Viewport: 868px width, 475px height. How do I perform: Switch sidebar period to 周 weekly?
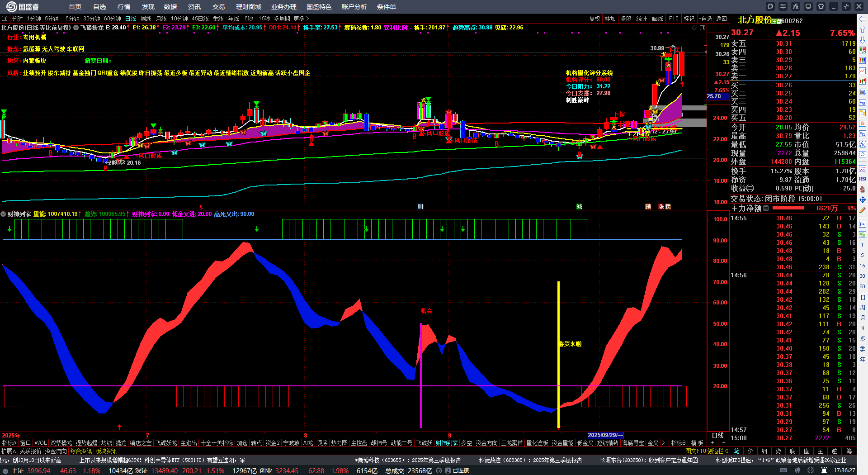[863, 308]
